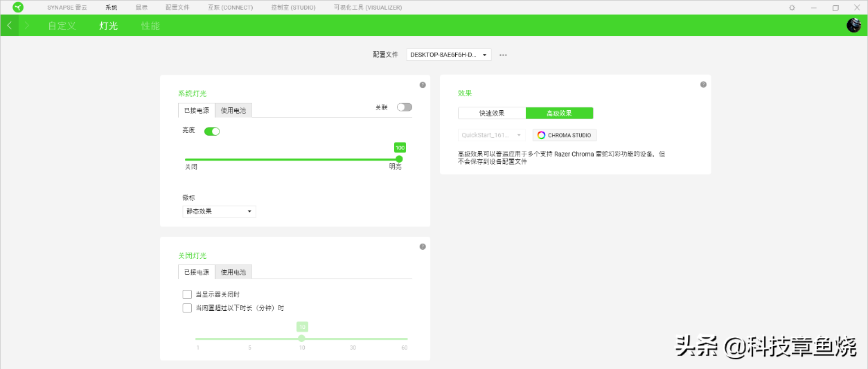Click the 明亮 label under brightness slider
This screenshot has width=868, height=369.
click(x=395, y=167)
